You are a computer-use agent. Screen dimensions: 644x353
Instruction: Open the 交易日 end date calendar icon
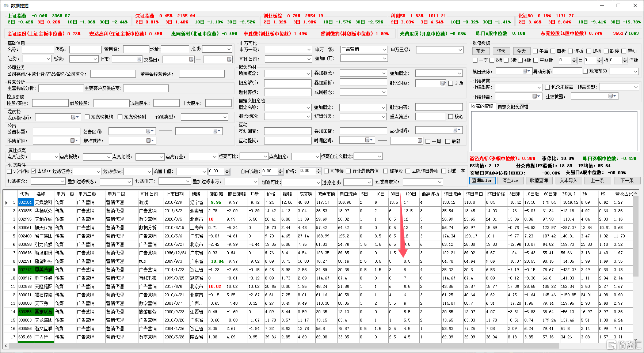click(x=229, y=59)
